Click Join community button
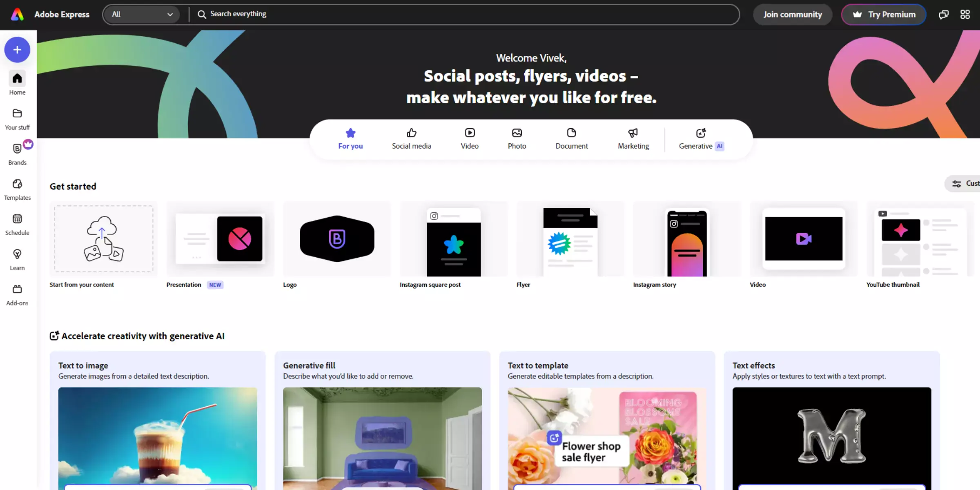Viewport: 980px width, 490px height. coord(793,14)
